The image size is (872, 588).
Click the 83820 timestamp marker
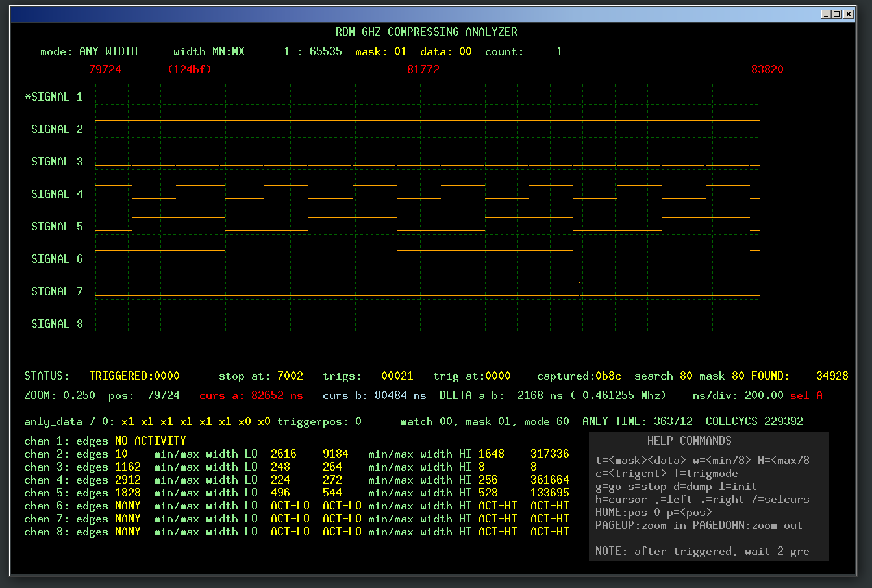(767, 69)
